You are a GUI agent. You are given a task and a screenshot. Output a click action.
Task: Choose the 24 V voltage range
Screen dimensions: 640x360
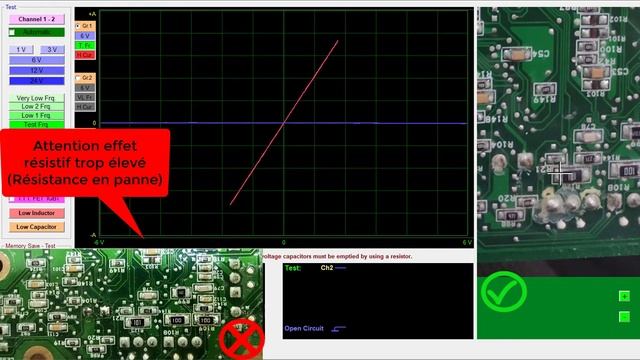36,81
